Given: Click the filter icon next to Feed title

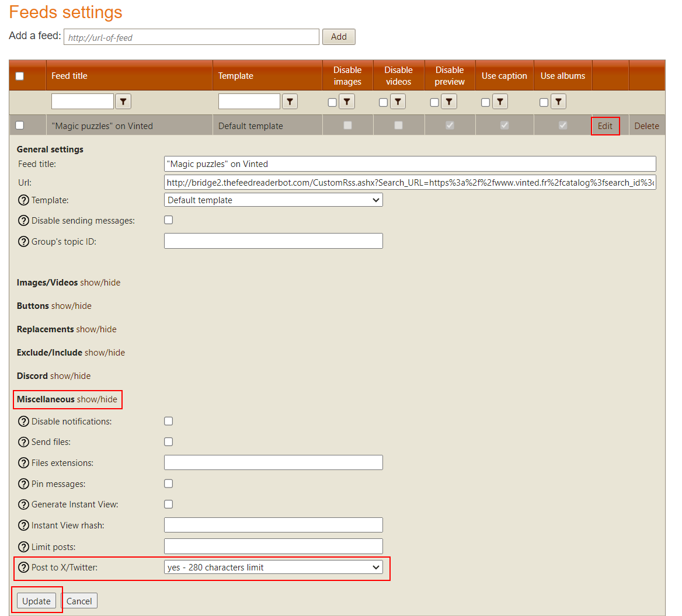Looking at the screenshot, I should click(123, 102).
